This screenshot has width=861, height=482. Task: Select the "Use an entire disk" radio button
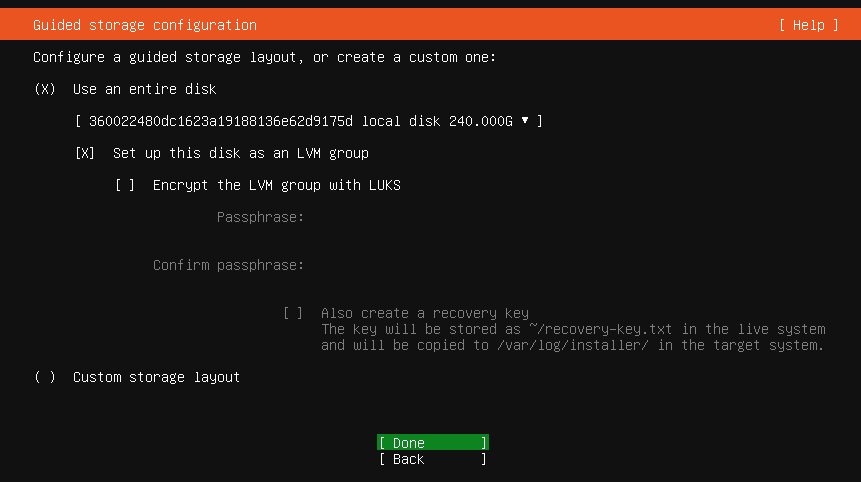click(45, 89)
